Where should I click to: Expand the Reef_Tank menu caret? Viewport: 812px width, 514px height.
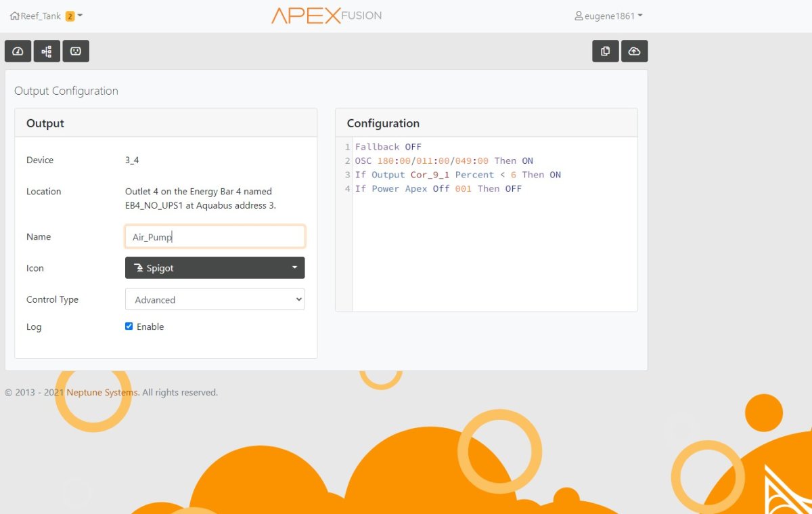pos(80,16)
